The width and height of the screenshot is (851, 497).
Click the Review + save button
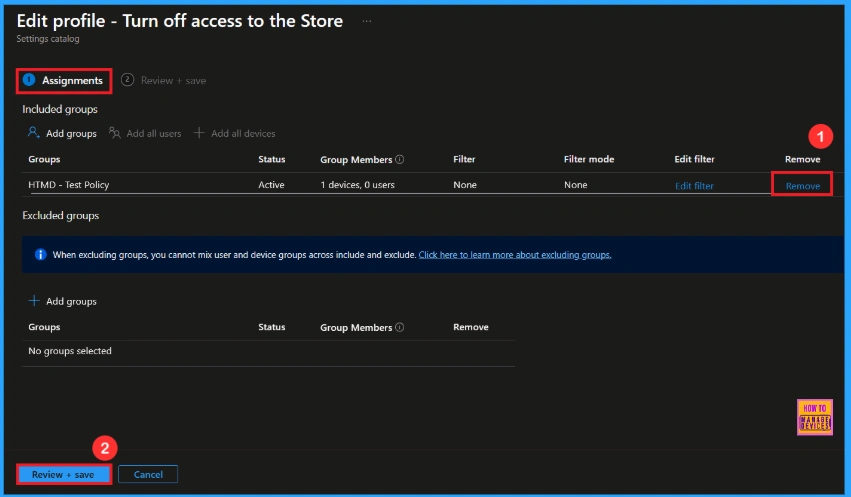click(x=63, y=474)
